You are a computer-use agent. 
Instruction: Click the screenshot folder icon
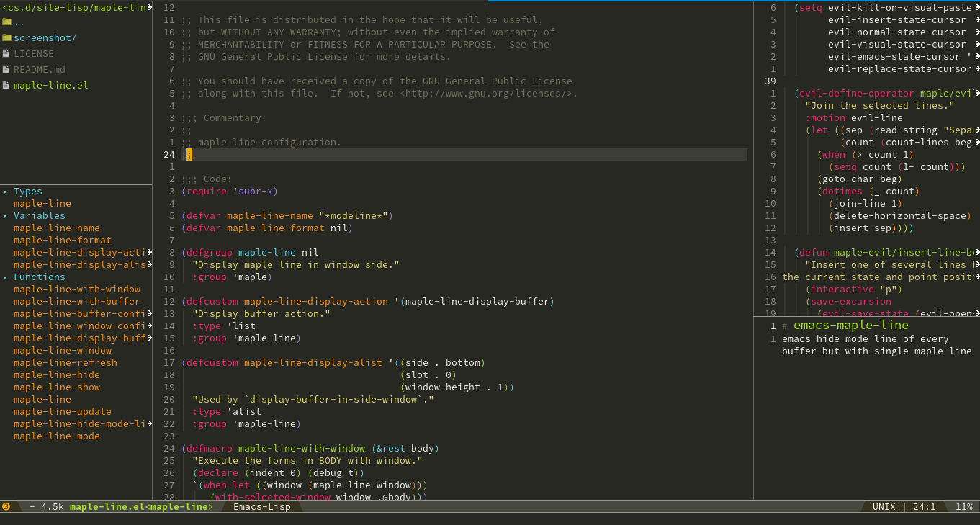click(7, 38)
